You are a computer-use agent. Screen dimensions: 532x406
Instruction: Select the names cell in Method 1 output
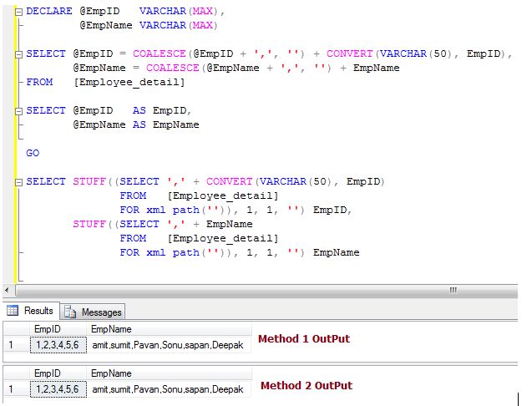[x=170, y=345]
